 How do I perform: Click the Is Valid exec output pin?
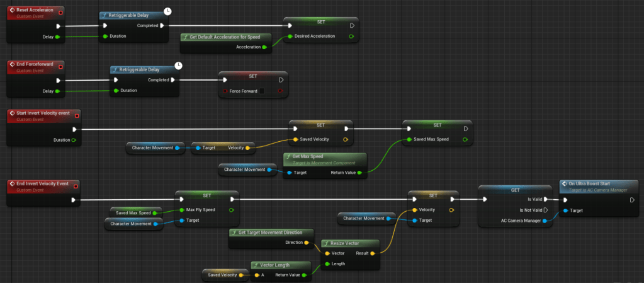546,200
